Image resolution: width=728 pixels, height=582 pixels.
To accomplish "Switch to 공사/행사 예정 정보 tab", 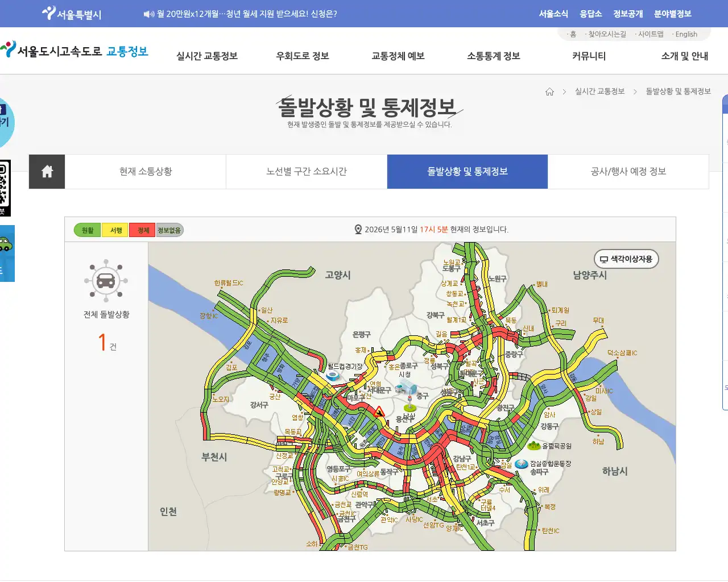I will point(628,172).
